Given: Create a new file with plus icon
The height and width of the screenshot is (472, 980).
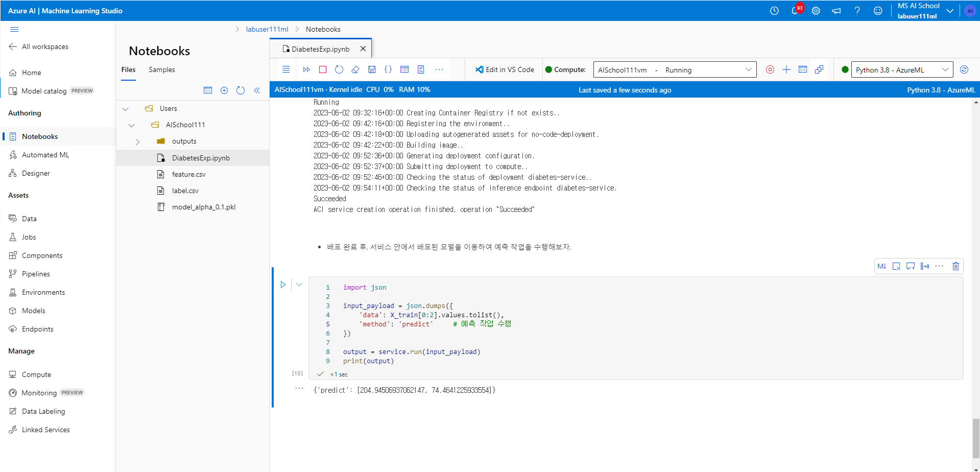Looking at the screenshot, I should [224, 90].
